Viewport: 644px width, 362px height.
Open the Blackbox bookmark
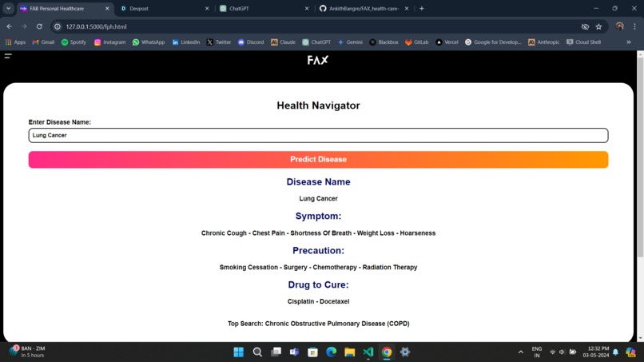click(x=384, y=42)
